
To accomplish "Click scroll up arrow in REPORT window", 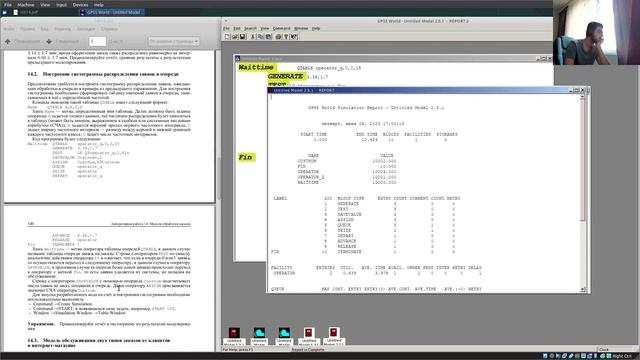I will point(582,97).
